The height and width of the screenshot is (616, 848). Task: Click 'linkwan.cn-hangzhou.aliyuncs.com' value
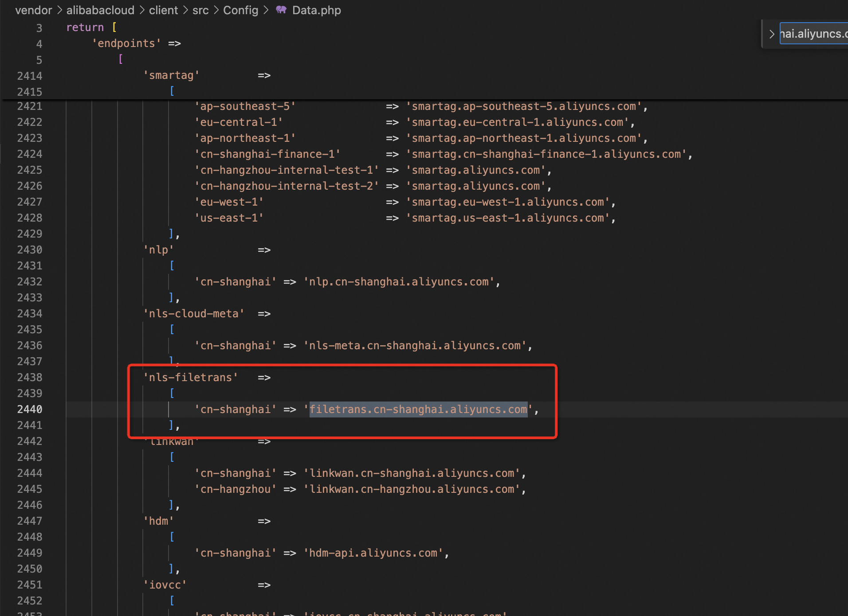(412, 489)
